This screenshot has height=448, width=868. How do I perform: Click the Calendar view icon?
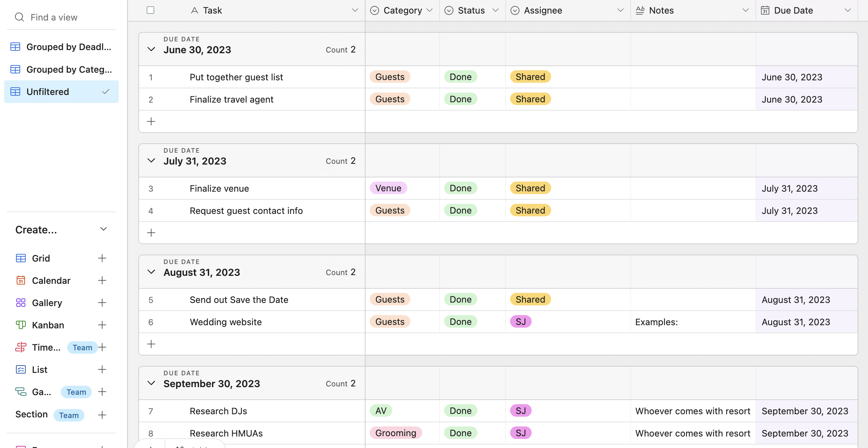tap(21, 280)
